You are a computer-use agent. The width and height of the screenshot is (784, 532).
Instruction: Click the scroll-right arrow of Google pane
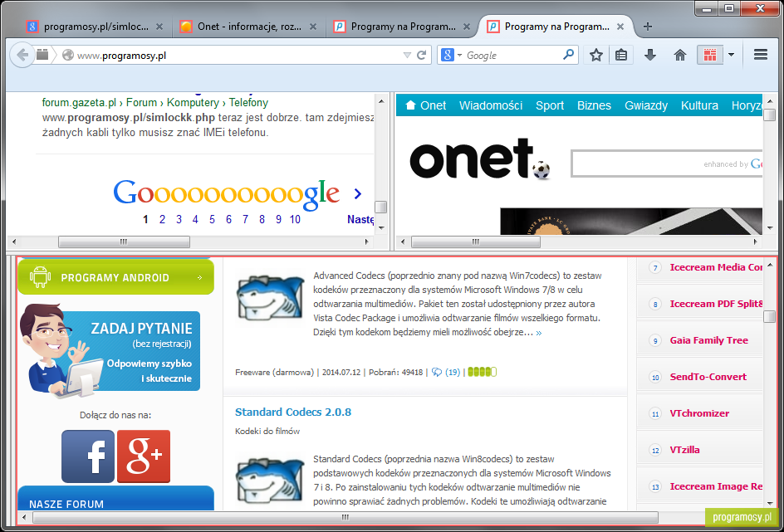[x=366, y=242]
